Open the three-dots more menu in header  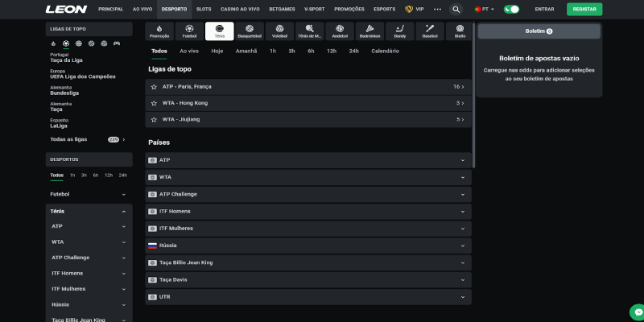pos(437,9)
